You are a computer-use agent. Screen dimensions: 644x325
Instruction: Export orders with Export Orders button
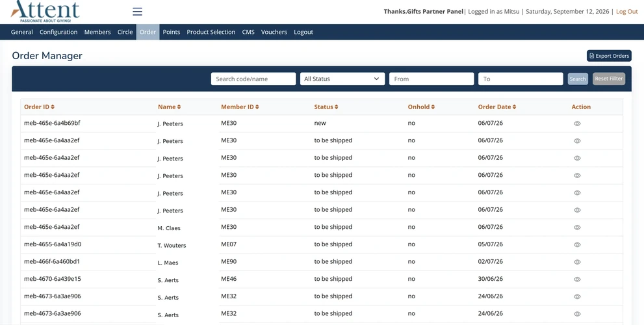[x=609, y=56]
